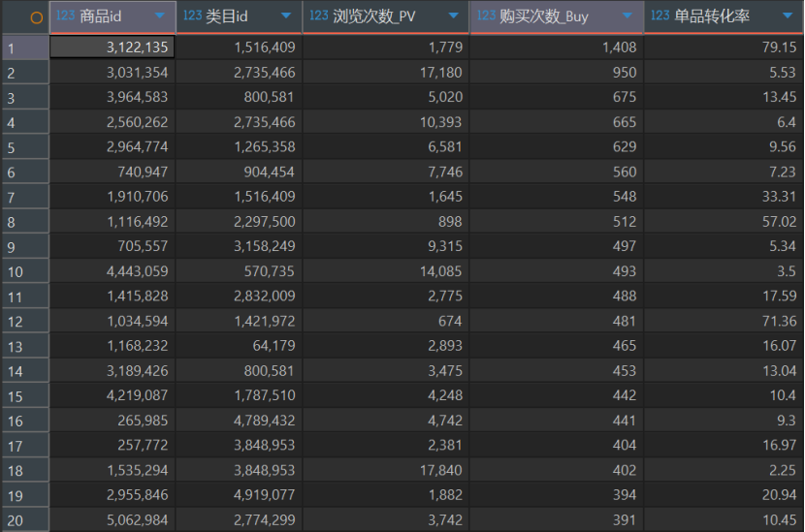Select row number 15 header
This screenshot has height=532, width=805.
click(25, 396)
